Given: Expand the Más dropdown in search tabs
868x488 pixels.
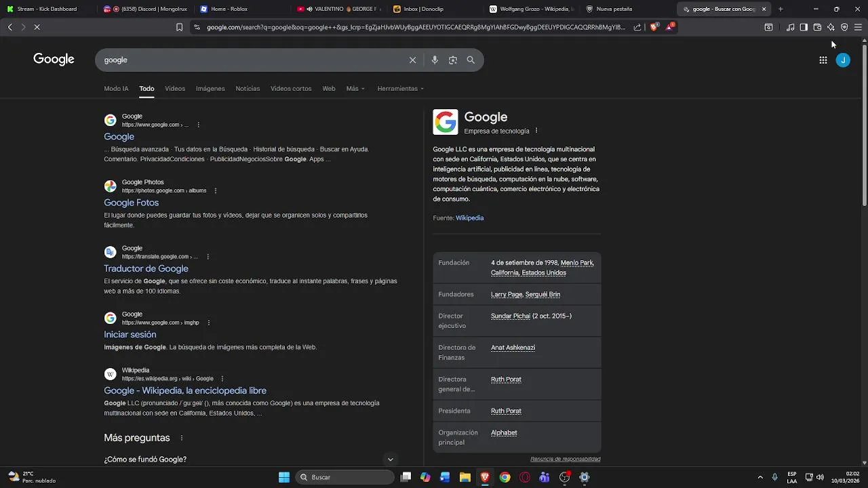Looking at the screenshot, I should (x=355, y=89).
